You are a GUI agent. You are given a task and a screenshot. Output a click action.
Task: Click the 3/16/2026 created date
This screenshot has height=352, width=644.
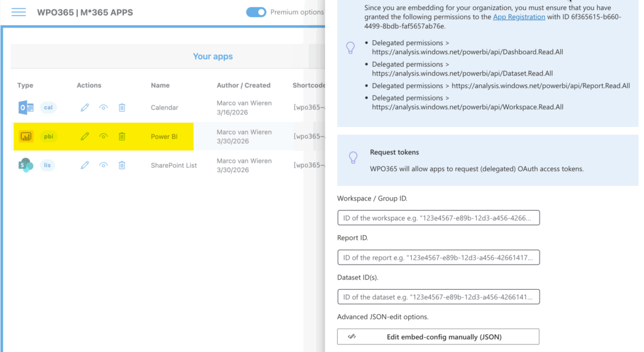(x=232, y=113)
